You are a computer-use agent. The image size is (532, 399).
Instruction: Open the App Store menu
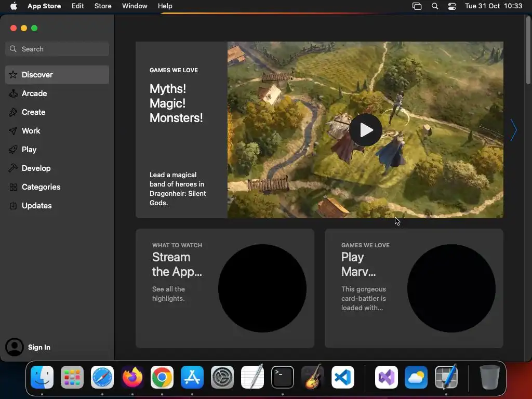pos(44,6)
